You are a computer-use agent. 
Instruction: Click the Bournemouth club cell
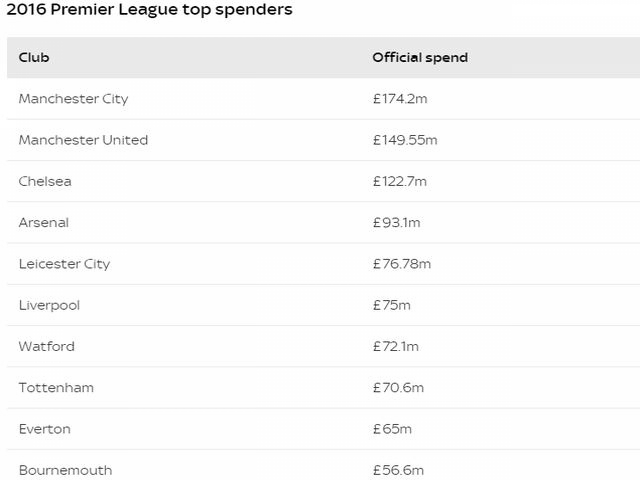(x=65, y=470)
